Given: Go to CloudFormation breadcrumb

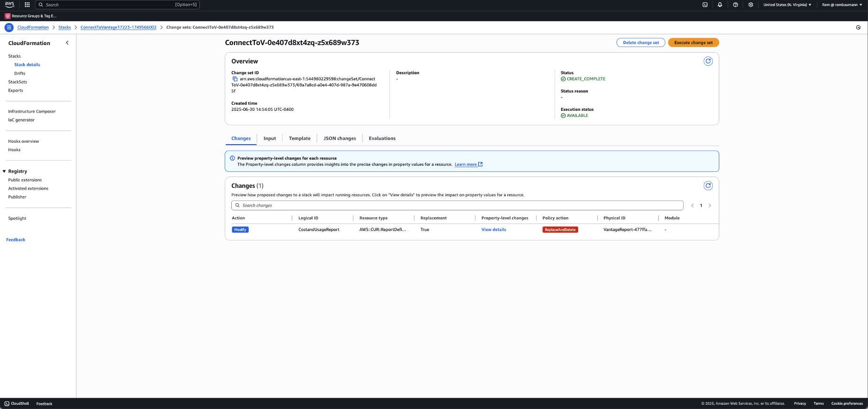Looking at the screenshot, I should 33,27.
